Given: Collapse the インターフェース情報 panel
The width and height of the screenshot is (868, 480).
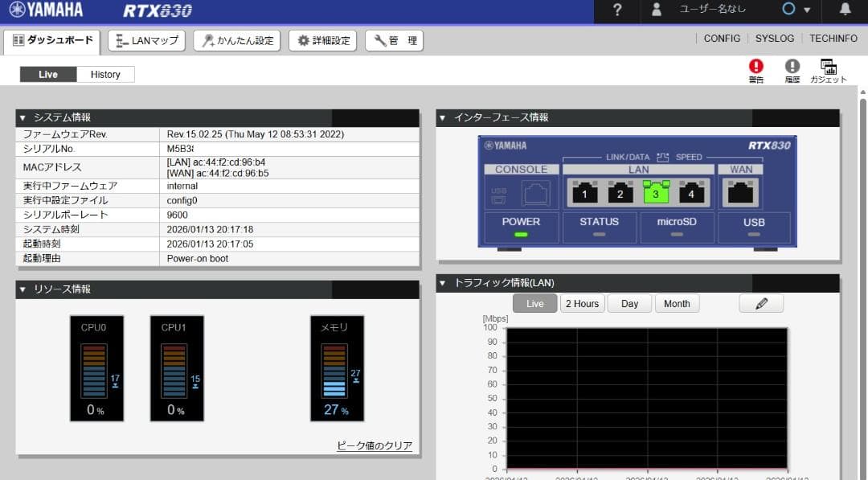Looking at the screenshot, I should [x=441, y=117].
